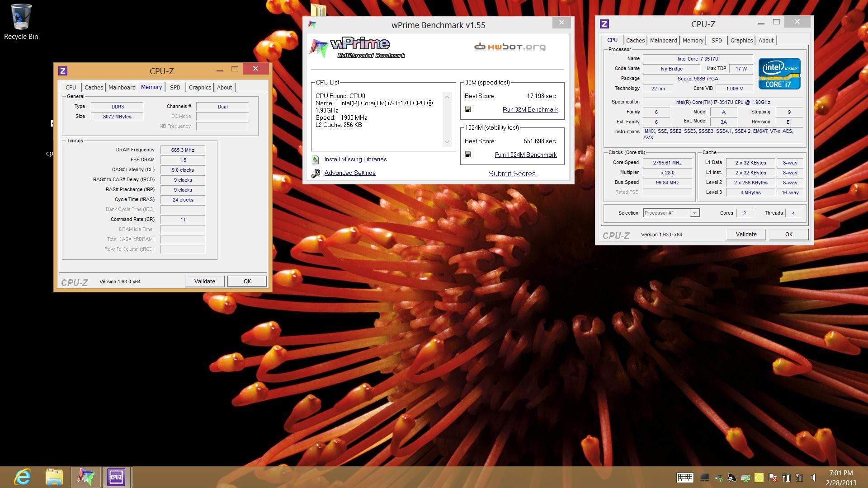Open the audio manager speaker tray icon

(732, 478)
